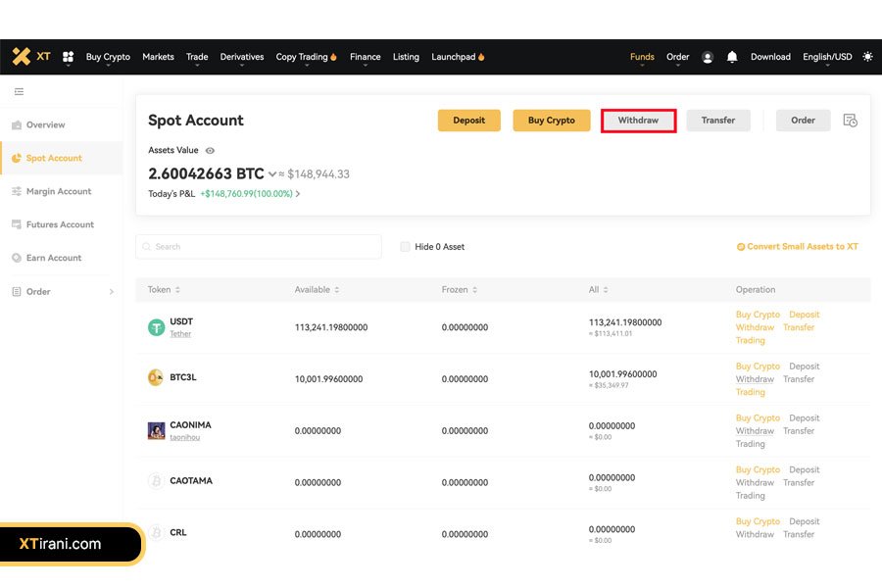Click the XT logo in header
This screenshot has width=882, height=588.
[x=31, y=57]
